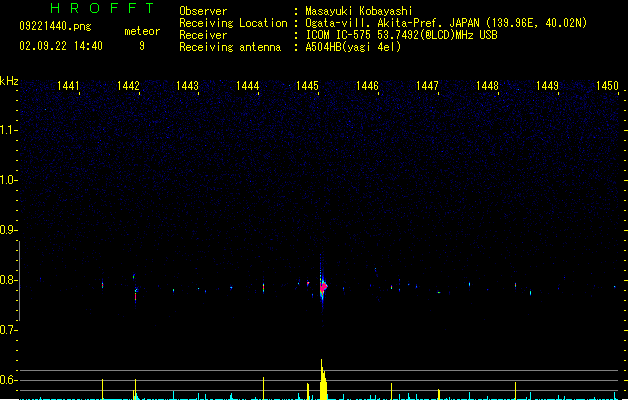The image size is (629, 400).
Task: Click the large magenta meteor echo near 1445
Action: (x=323, y=287)
